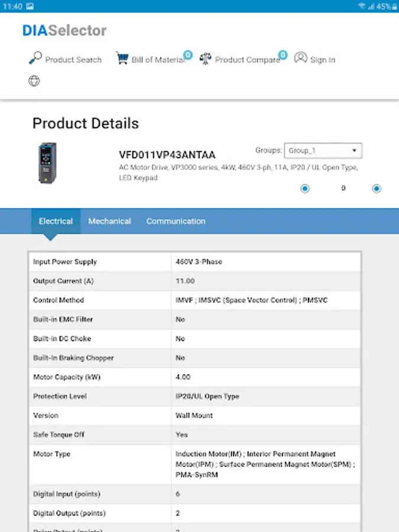Viewport: 399px width, 532px height.
Task: Select the VFD011VP43ANTAA product thumbnail image
Action: 47,163
